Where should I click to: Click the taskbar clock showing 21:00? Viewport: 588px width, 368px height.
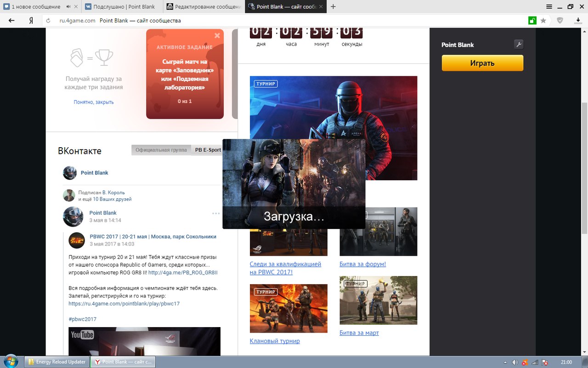point(566,362)
